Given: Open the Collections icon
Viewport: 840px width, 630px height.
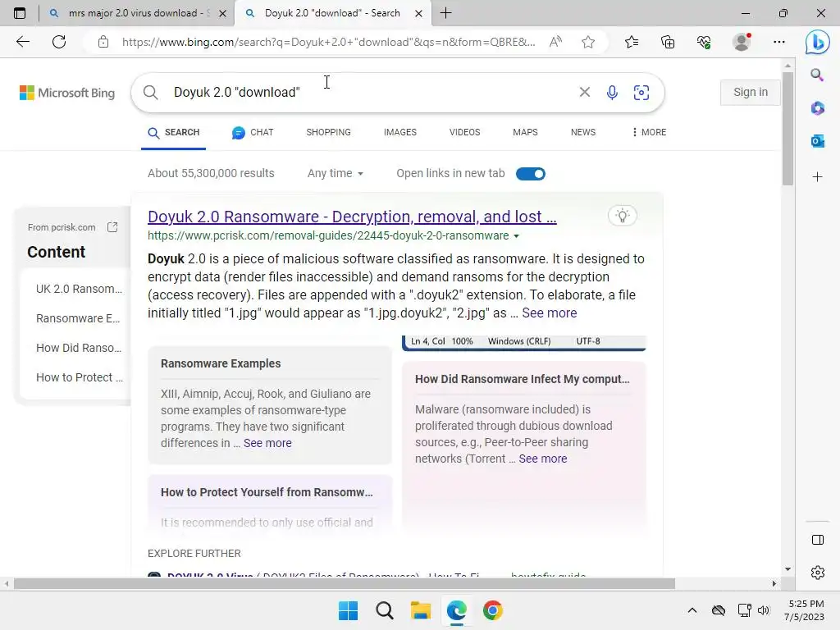Looking at the screenshot, I should coord(668,42).
